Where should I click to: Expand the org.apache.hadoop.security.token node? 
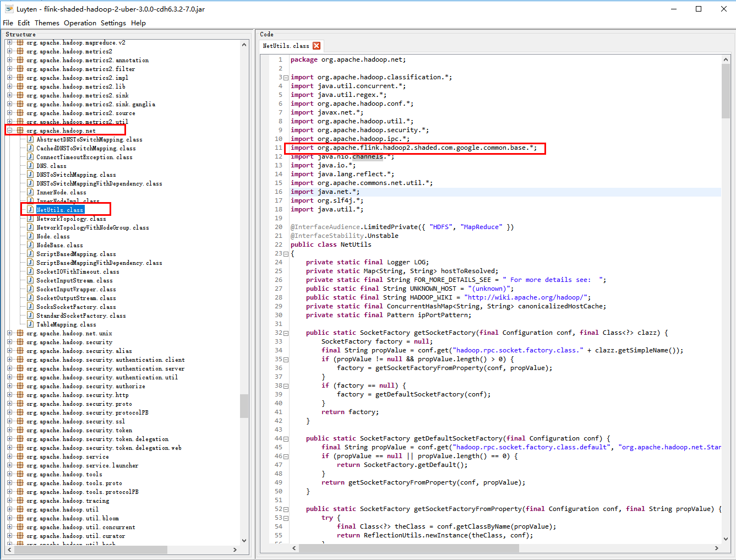coord(9,430)
